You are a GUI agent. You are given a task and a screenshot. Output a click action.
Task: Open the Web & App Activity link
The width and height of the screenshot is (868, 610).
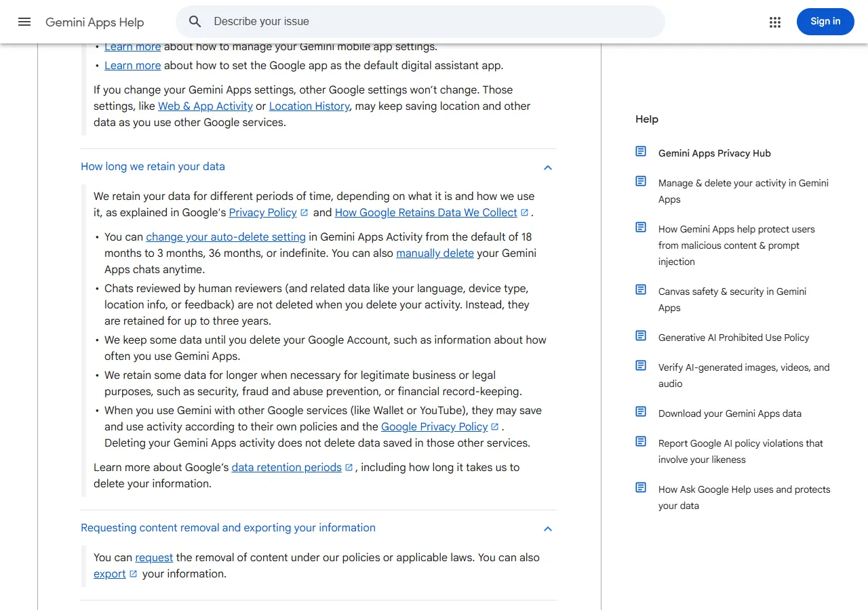[205, 106]
